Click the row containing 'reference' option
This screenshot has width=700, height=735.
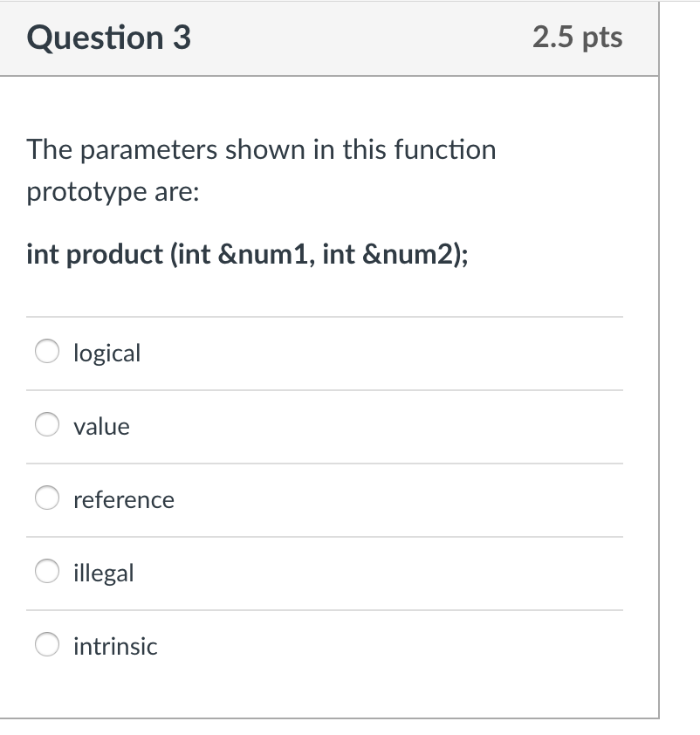coord(326,499)
